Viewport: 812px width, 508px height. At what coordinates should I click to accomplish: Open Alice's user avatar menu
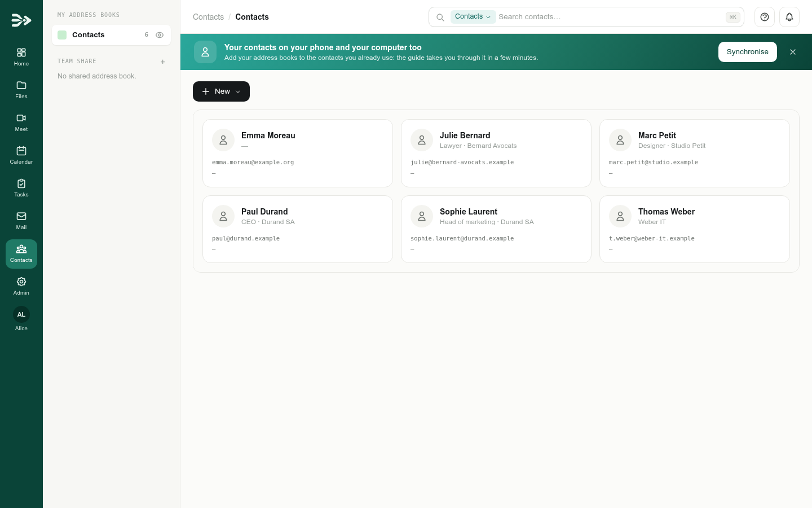[x=21, y=314]
